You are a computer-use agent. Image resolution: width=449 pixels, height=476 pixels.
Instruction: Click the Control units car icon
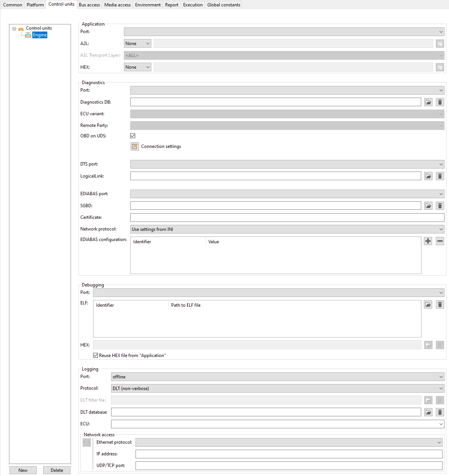(21, 29)
